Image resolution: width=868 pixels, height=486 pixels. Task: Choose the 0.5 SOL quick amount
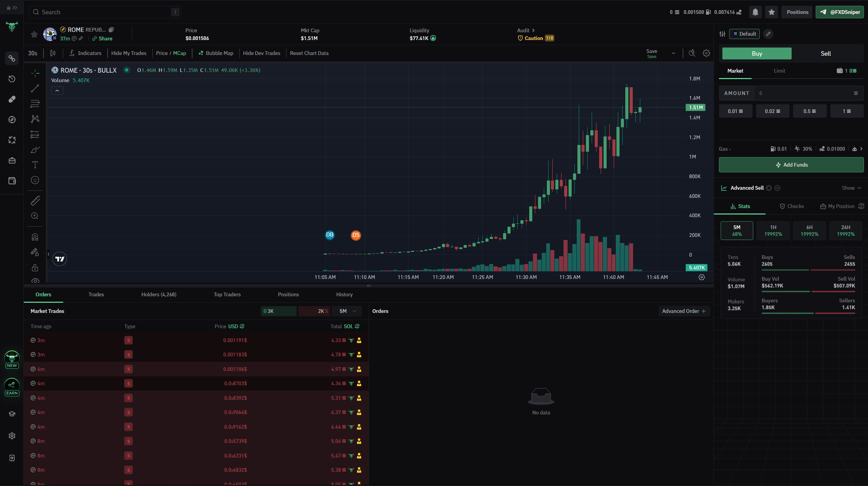click(809, 111)
